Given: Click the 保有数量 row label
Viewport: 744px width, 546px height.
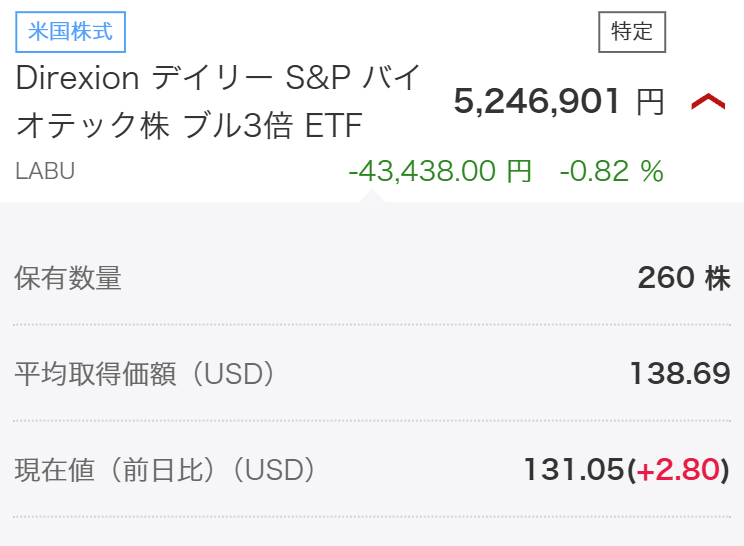Looking at the screenshot, I should [68, 278].
